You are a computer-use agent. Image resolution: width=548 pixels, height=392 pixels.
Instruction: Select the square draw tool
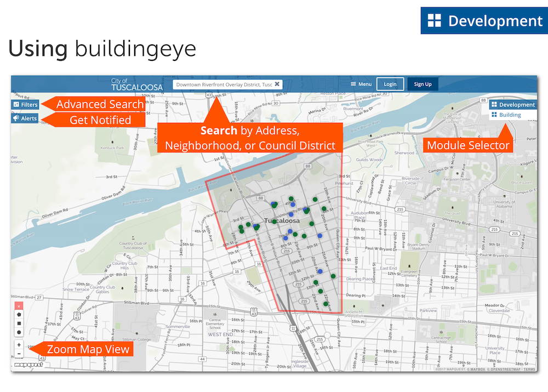(x=19, y=323)
